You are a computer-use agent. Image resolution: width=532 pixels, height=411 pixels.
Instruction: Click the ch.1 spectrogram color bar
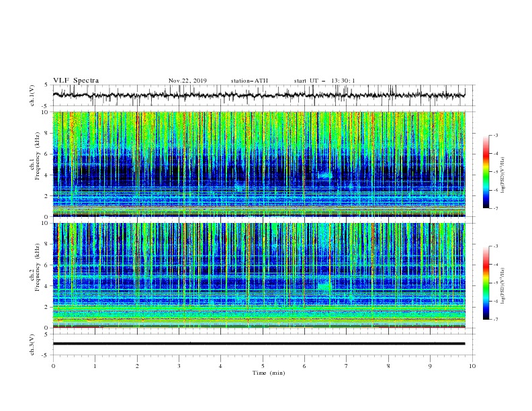coord(486,172)
